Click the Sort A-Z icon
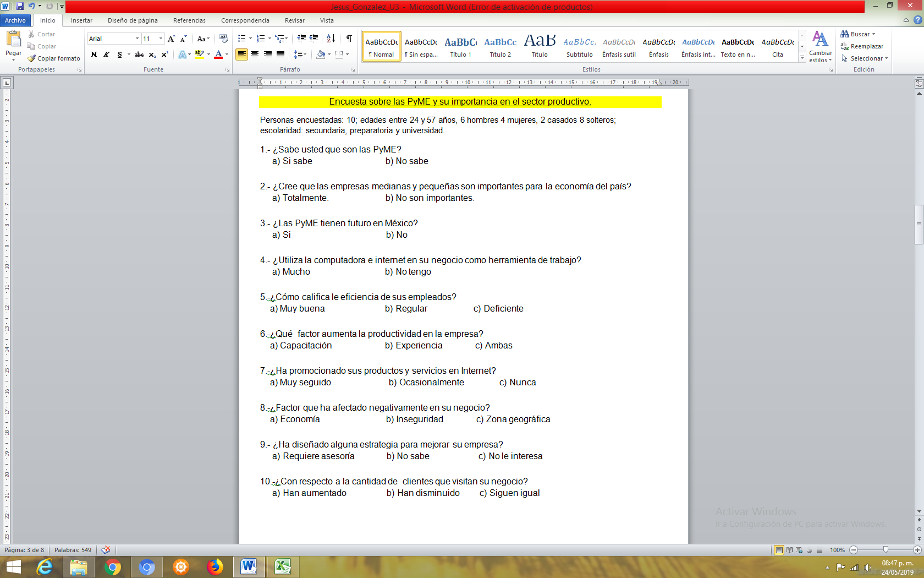Viewport: 924px width, 578px height. click(x=331, y=39)
